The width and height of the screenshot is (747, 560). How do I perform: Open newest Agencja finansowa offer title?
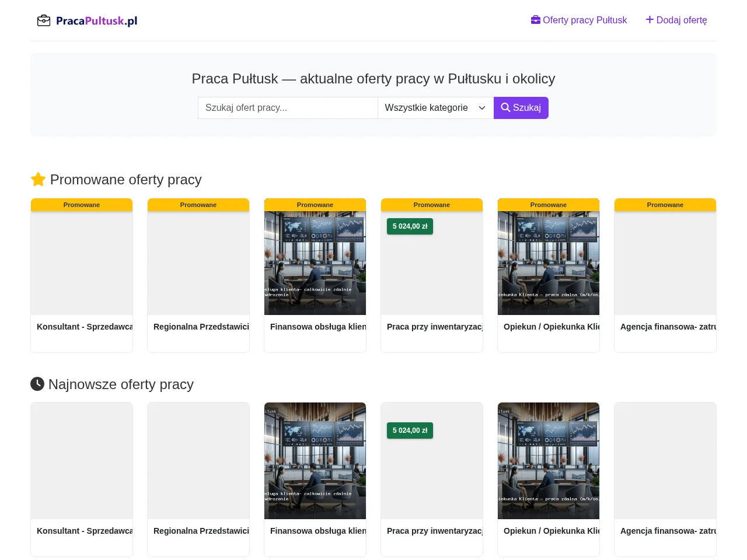click(x=668, y=531)
